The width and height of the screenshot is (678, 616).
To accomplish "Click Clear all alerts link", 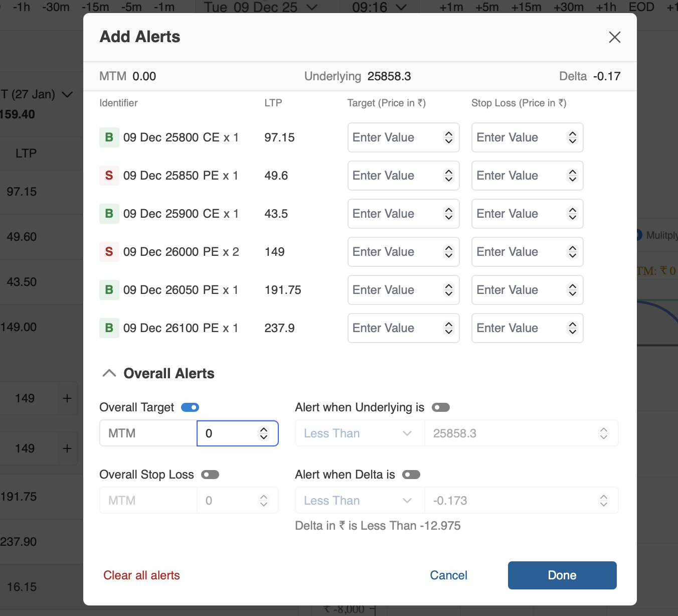I will [141, 575].
